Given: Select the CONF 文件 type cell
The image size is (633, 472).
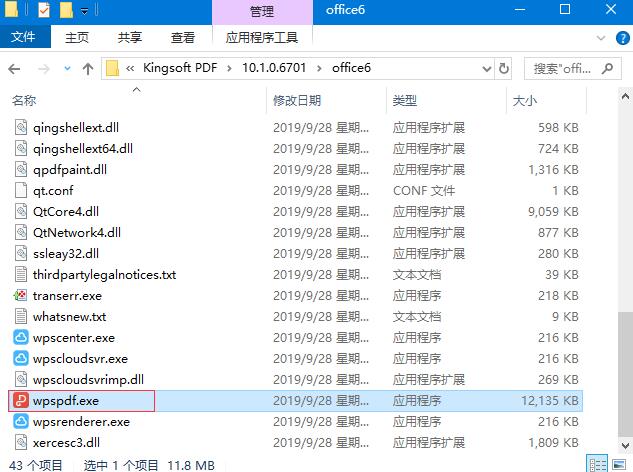Looking at the screenshot, I should [424, 191].
